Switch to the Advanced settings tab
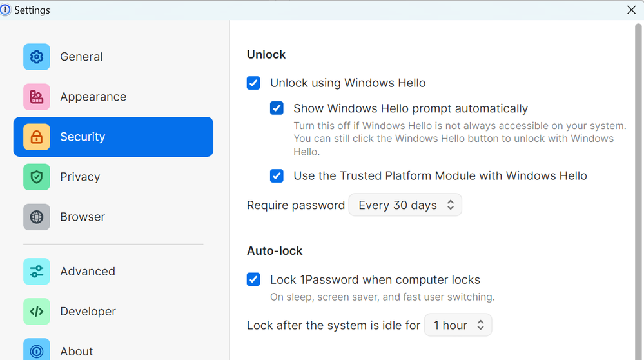 (88, 271)
